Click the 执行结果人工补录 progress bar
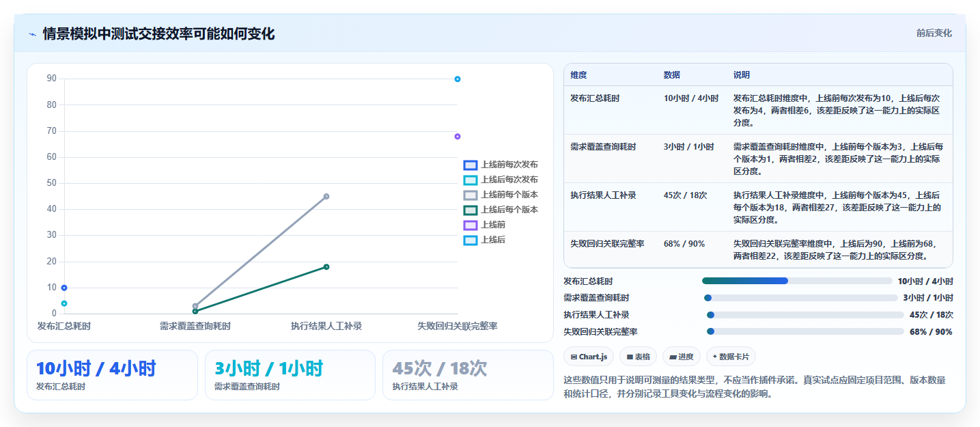980x427 pixels. (x=805, y=315)
